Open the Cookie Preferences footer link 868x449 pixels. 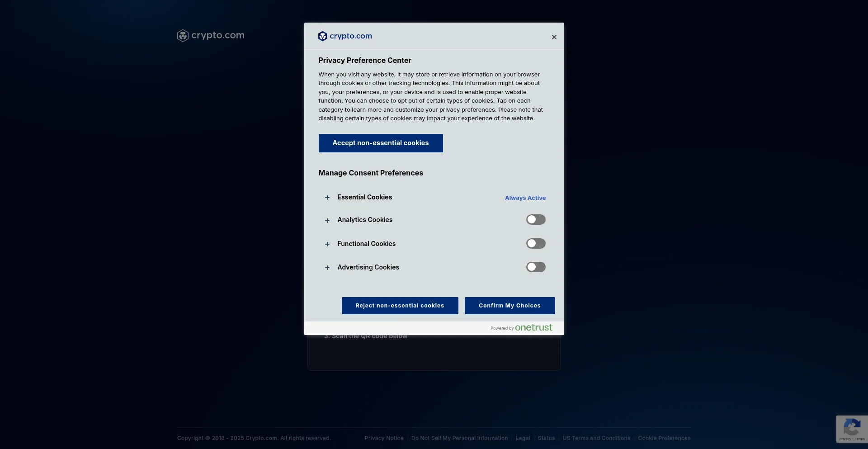[664, 438]
